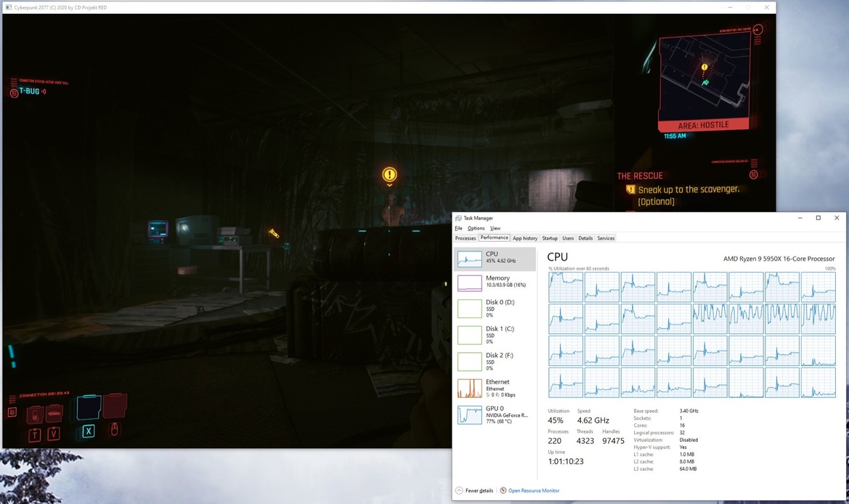
Task: Click the 97475 Handles value
Action: tap(613, 441)
